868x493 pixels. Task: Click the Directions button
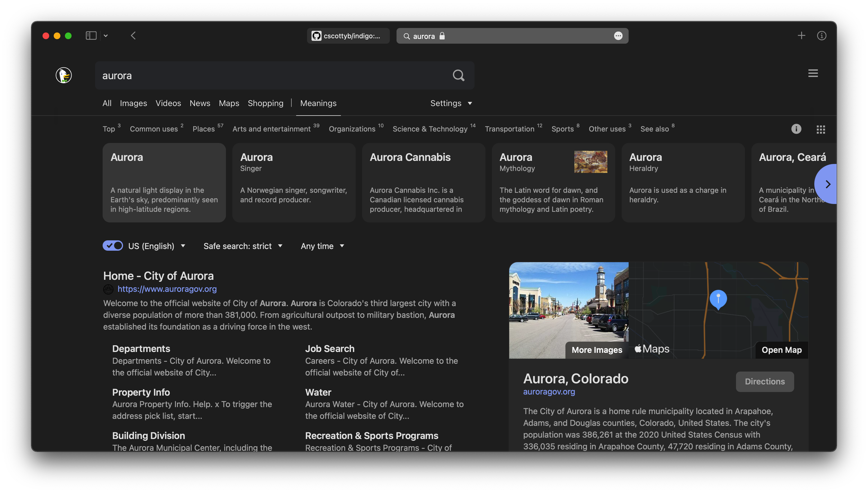pyautogui.click(x=765, y=382)
